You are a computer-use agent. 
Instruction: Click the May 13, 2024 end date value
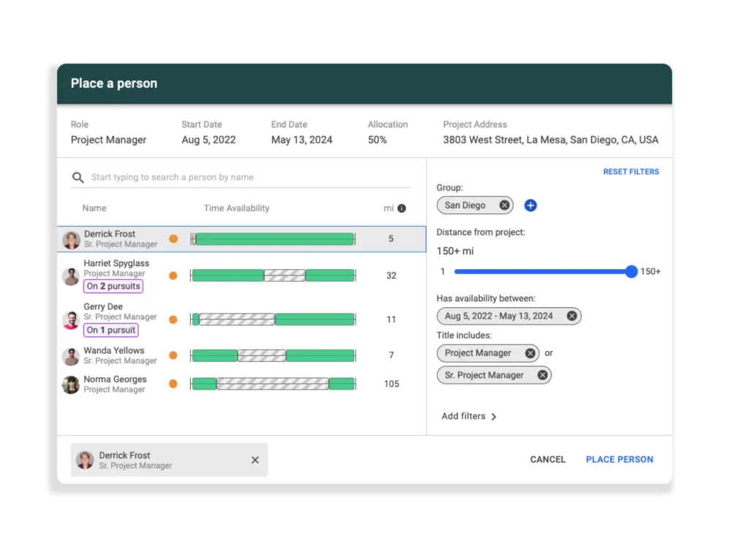tap(301, 140)
